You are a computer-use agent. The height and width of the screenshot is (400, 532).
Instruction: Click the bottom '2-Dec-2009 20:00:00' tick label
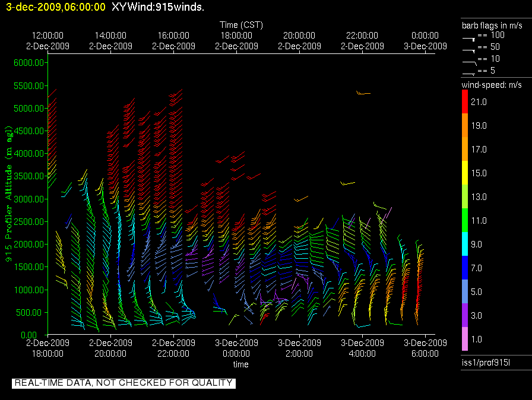tap(110, 348)
